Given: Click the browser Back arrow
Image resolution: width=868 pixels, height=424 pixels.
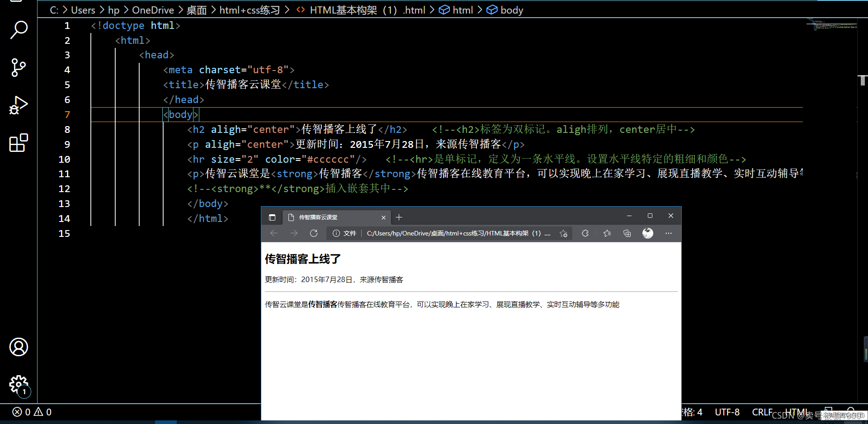Looking at the screenshot, I should [274, 233].
